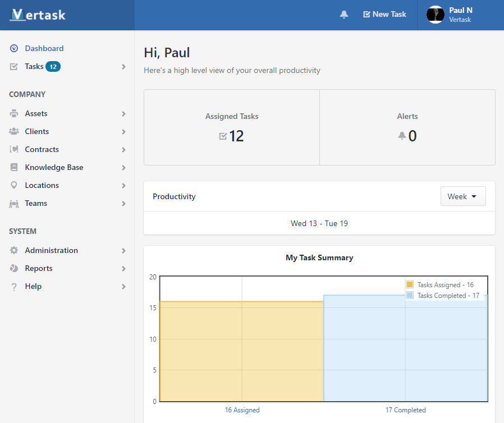This screenshot has width=504, height=423.
Task: Click the Reports pie chart icon
Action: click(x=14, y=268)
